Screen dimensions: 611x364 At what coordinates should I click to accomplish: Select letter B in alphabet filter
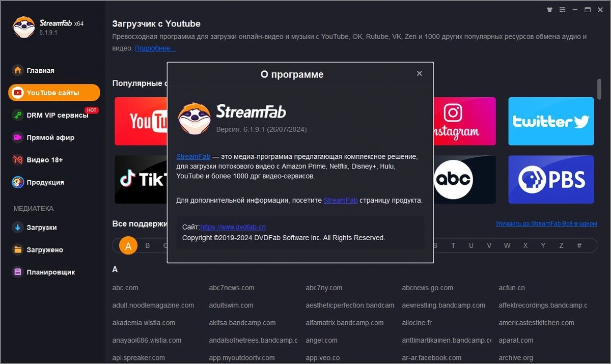pyautogui.click(x=148, y=246)
